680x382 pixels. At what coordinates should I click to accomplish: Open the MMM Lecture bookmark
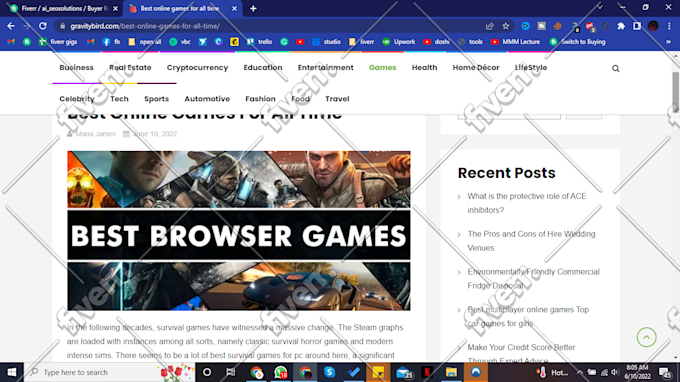click(x=515, y=42)
